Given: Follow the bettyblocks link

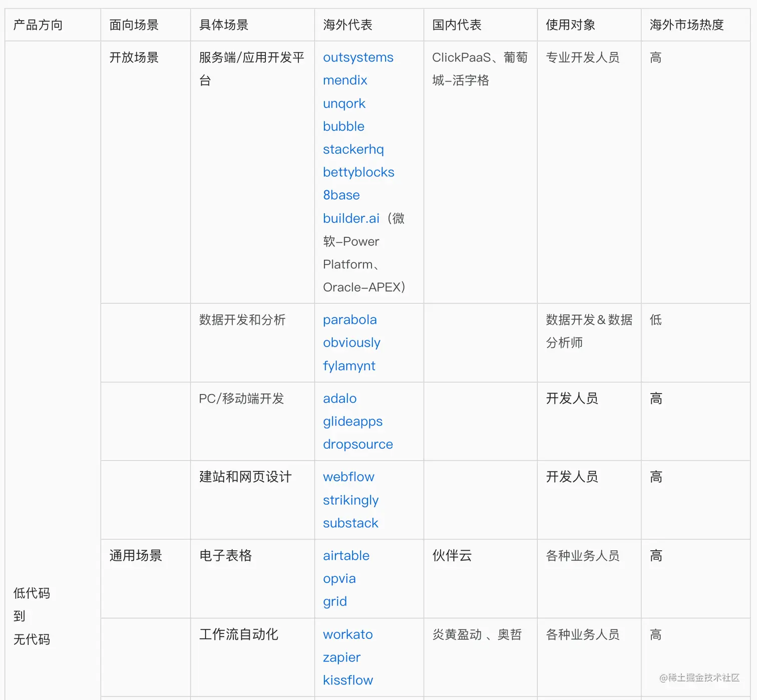Looking at the screenshot, I should click(358, 173).
